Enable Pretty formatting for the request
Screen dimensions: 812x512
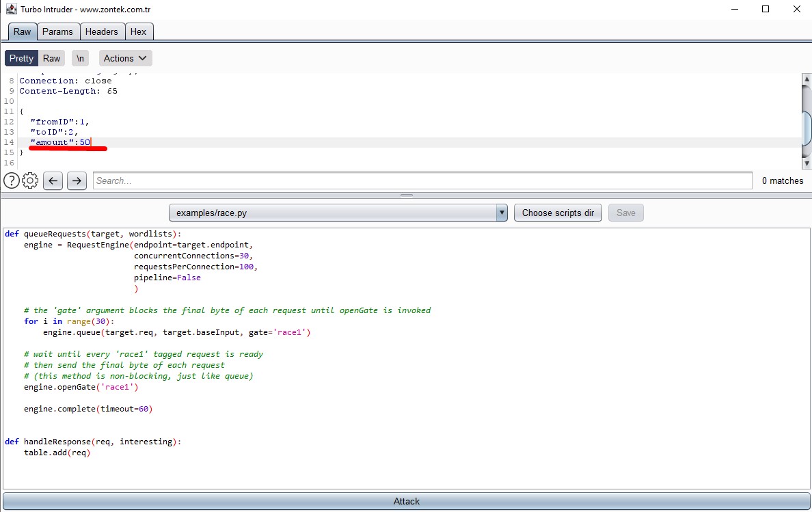21,58
